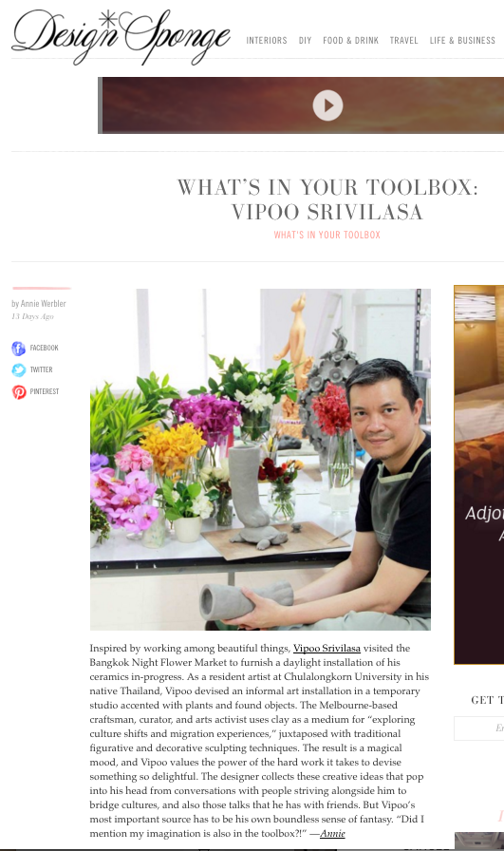Click the newsletter email input field

[479, 728]
